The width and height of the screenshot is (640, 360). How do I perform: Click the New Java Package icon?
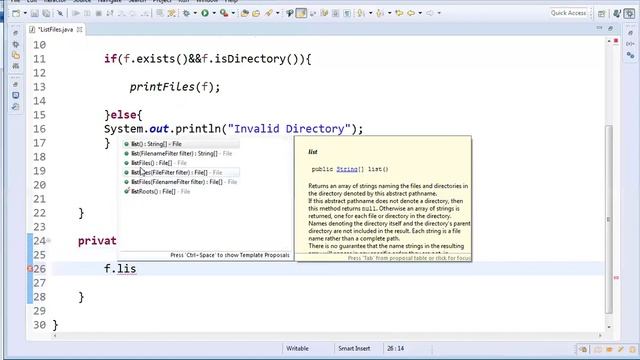(x=244, y=13)
